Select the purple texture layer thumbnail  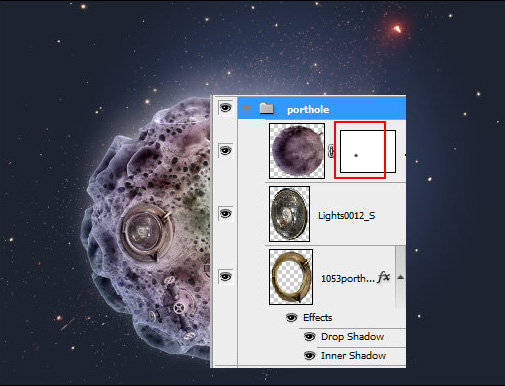(297, 151)
